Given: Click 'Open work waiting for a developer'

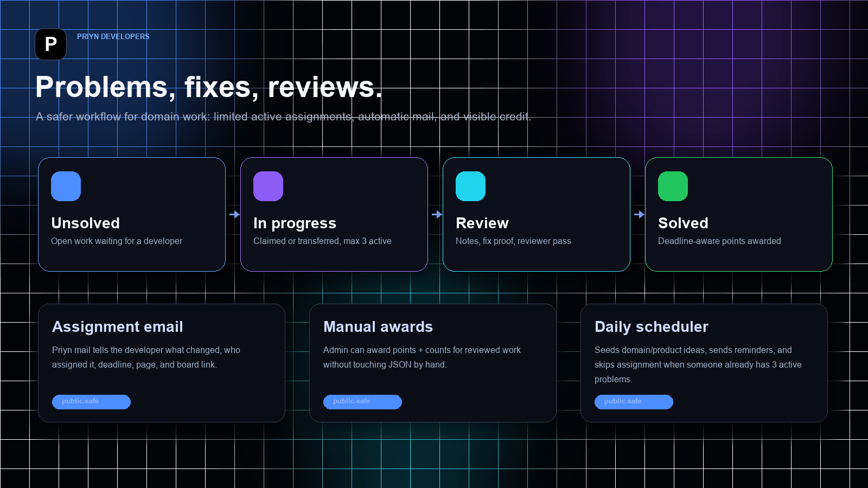Looking at the screenshot, I should click(117, 241).
